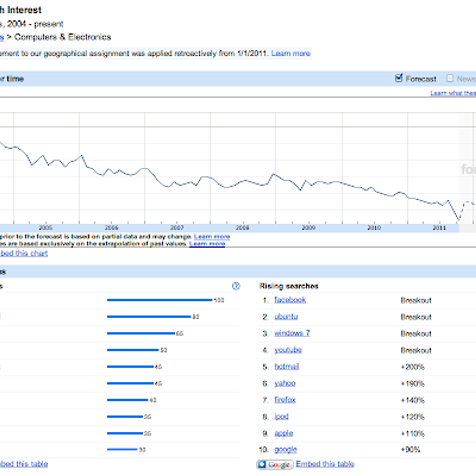Screen dimensions: 476x476
Task: Click the +140% value for firefox
Action: pyautogui.click(x=412, y=400)
